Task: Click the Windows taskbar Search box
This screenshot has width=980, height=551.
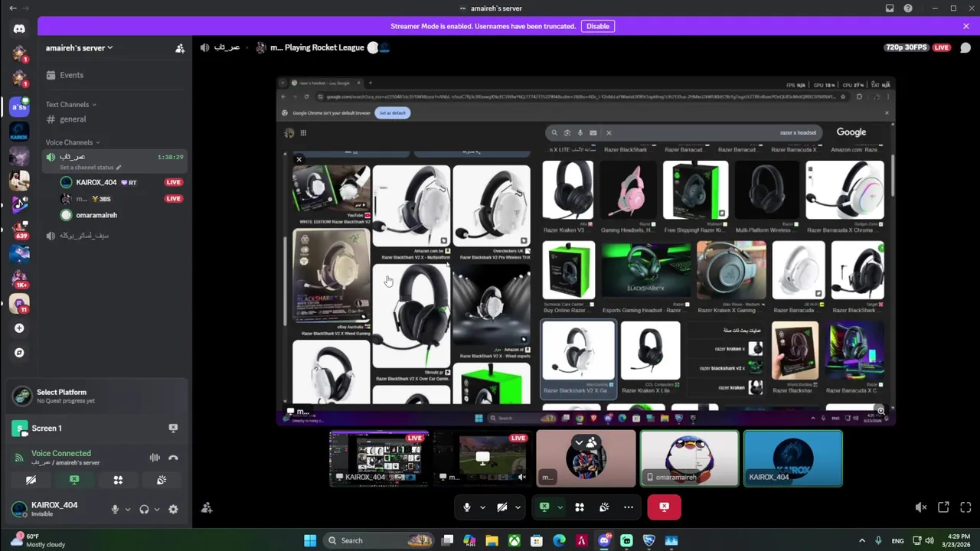Action: pyautogui.click(x=379, y=540)
